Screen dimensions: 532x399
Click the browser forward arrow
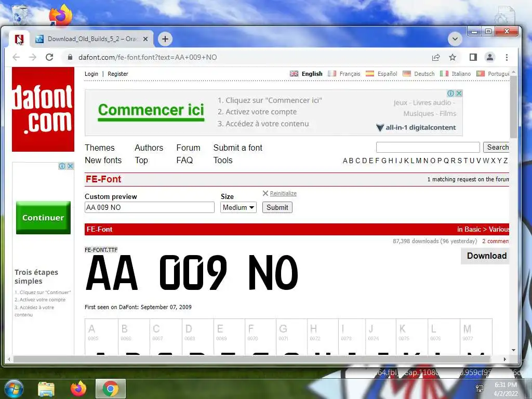coord(33,57)
